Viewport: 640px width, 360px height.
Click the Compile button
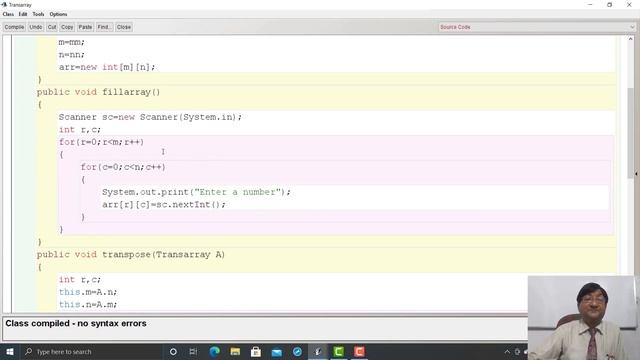(x=14, y=27)
